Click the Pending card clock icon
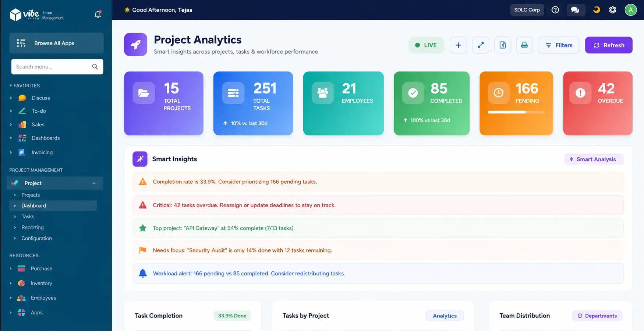The width and height of the screenshot is (644, 331). pos(499,93)
